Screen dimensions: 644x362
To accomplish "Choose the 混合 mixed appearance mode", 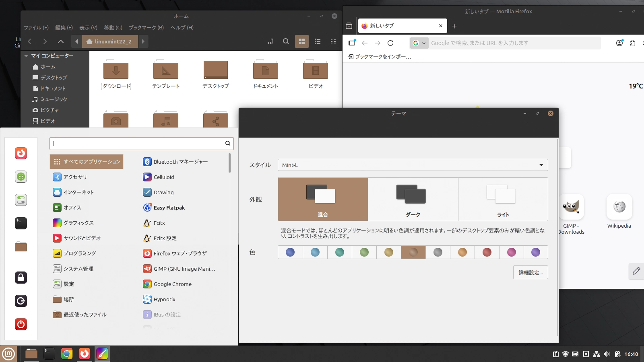I will coord(323,200).
